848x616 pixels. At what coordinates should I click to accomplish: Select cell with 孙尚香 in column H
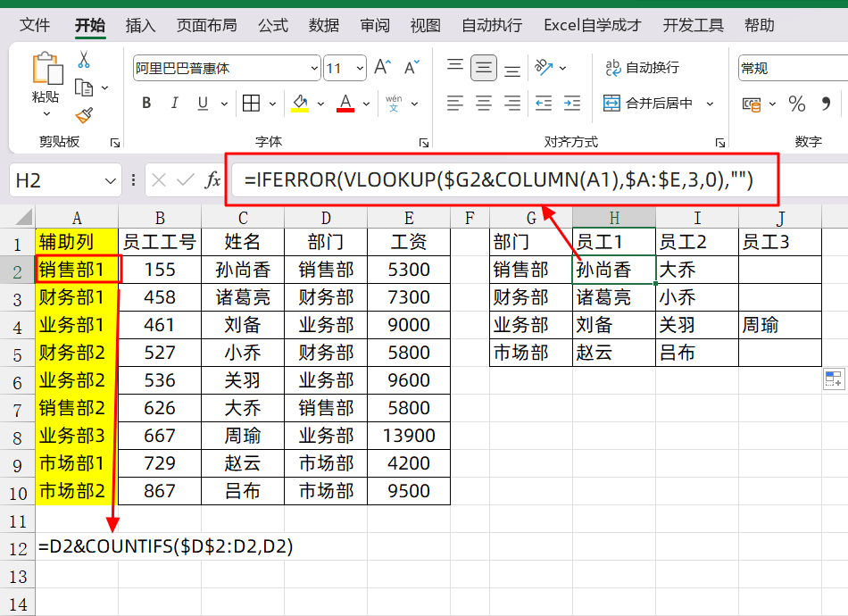[614, 270]
